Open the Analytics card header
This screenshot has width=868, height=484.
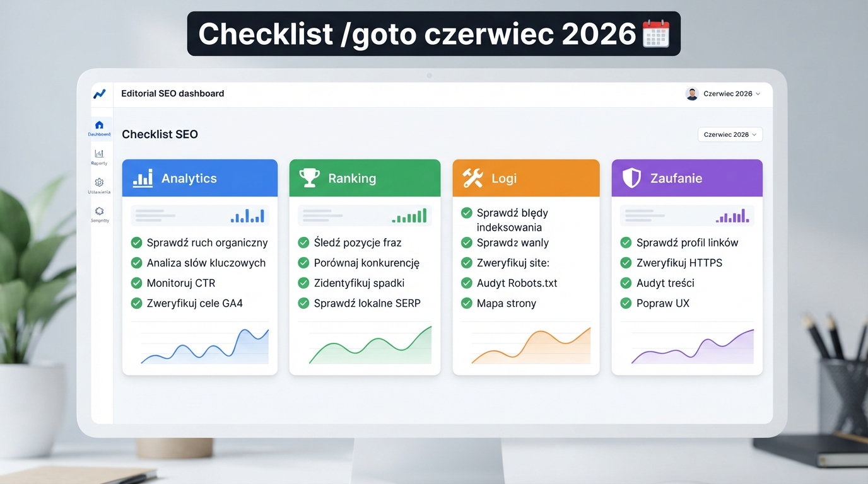(x=200, y=178)
